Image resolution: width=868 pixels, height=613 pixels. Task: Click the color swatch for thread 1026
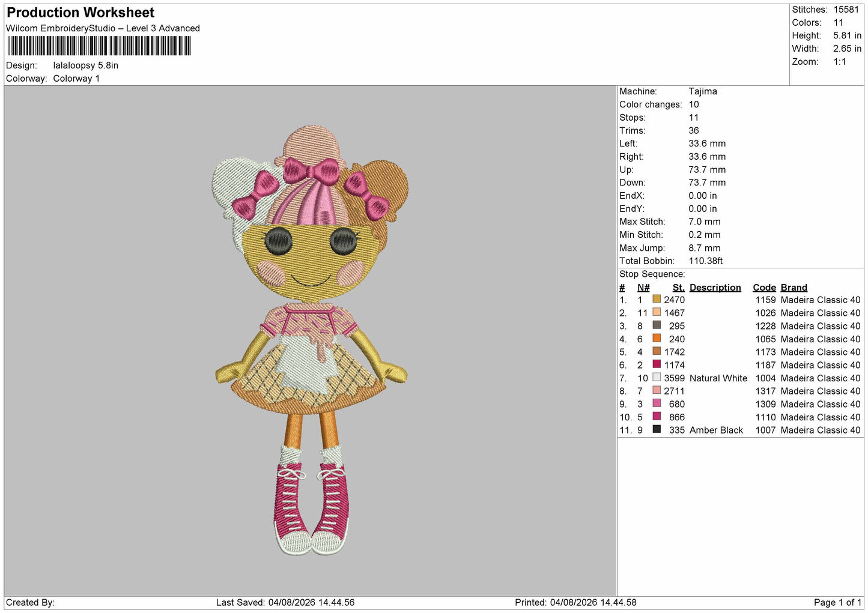click(657, 312)
